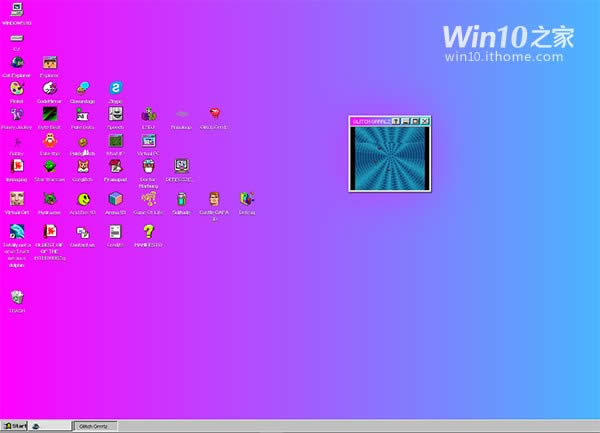This screenshot has height=433, width=600.
Task: Click the teal spiral image in window
Action: (390, 157)
